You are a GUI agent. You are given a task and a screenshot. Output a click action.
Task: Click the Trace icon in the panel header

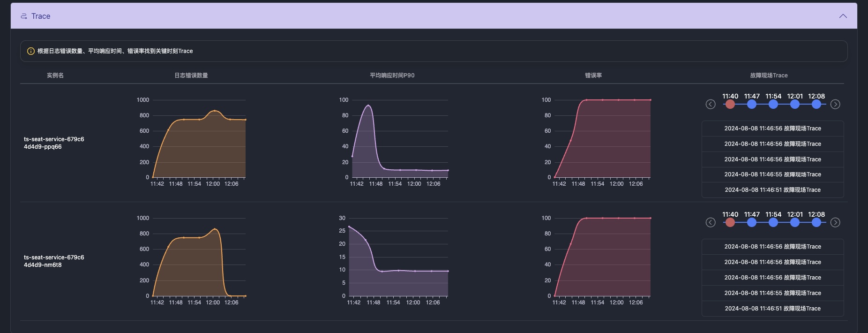pos(24,16)
